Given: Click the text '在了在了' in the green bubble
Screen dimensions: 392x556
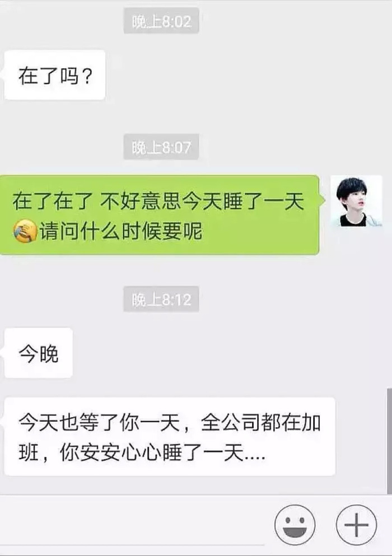Looking at the screenshot, I should click(x=53, y=201).
